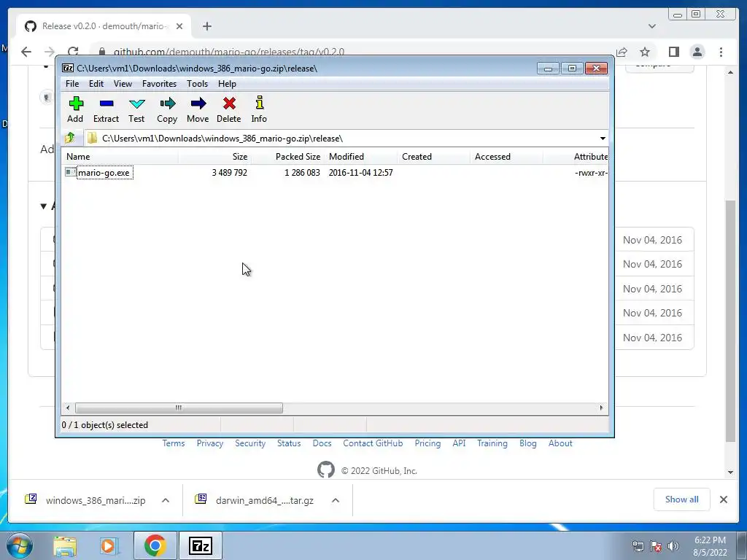Viewport: 747px width, 560px height.
Task: Click the horizontal scroll left arrow
Action: (68, 408)
